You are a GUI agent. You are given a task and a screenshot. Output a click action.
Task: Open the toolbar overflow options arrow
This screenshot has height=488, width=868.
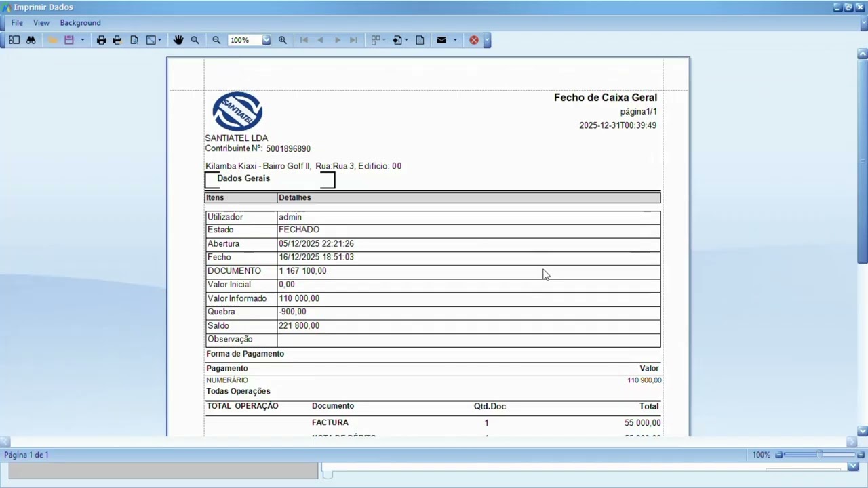click(487, 40)
